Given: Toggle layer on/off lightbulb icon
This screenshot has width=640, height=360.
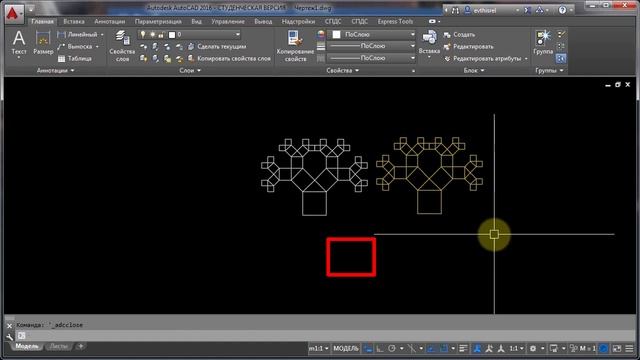Looking at the screenshot, I should click(142, 35).
